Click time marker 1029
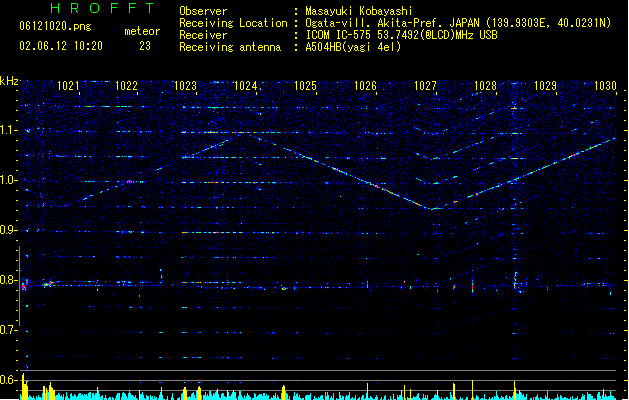Screen dimensions: 629x400 click(546, 86)
